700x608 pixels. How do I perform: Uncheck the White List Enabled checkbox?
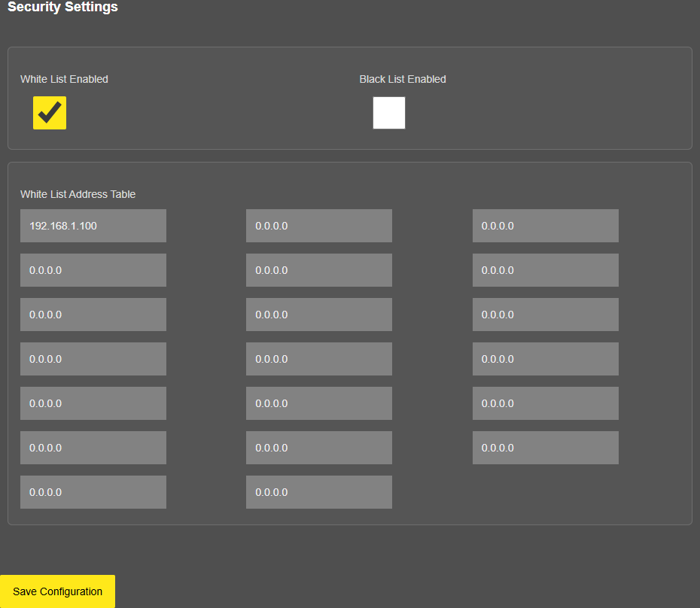pos(50,113)
